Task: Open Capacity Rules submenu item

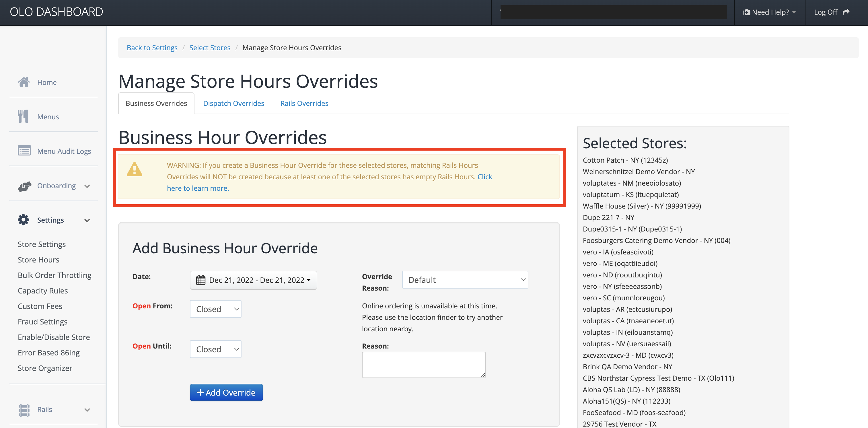Action: coord(43,291)
